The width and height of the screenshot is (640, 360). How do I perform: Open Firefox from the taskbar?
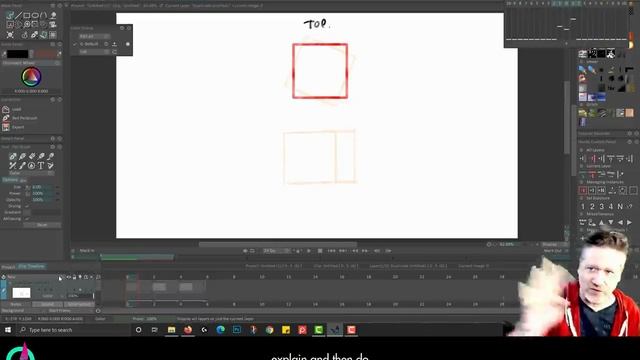point(188,330)
